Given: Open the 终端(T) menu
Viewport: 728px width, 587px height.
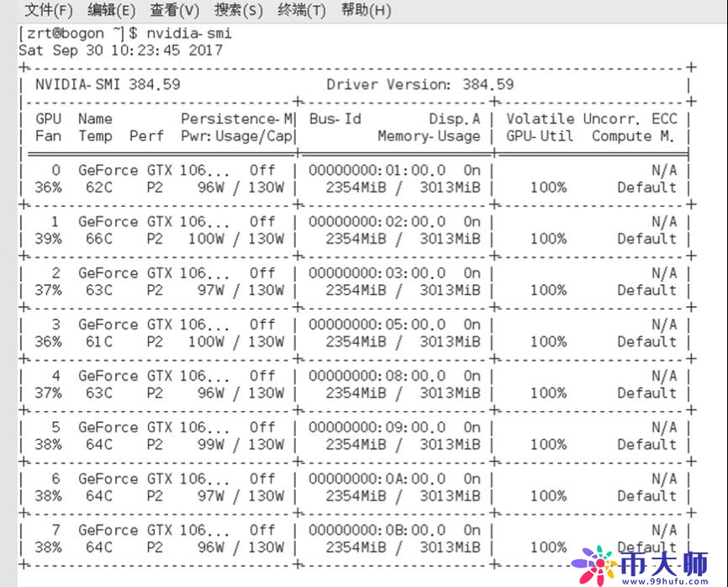Looking at the screenshot, I should pyautogui.click(x=302, y=10).
